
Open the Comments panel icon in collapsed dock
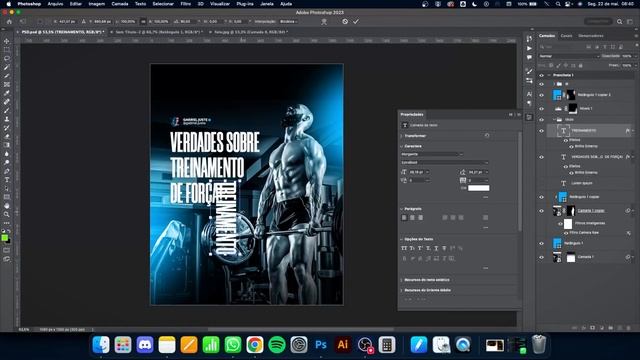pyautogui.click(x=529, y=58)
